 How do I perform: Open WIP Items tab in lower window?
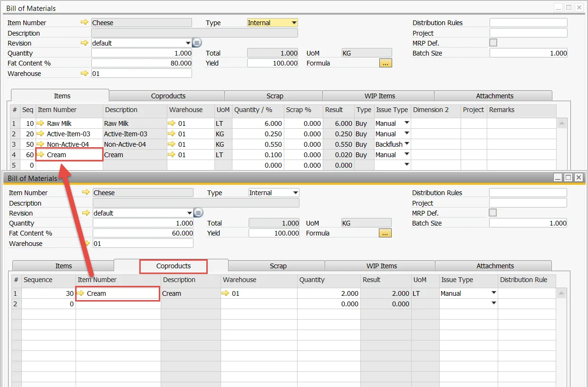pyautogui.click(x=381, y=266)
